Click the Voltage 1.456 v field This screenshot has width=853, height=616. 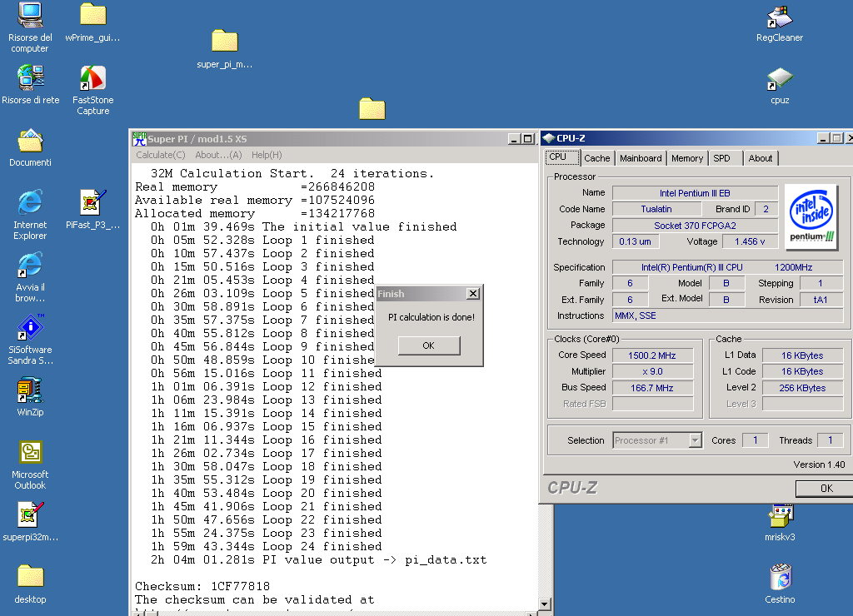pos(750,241)
